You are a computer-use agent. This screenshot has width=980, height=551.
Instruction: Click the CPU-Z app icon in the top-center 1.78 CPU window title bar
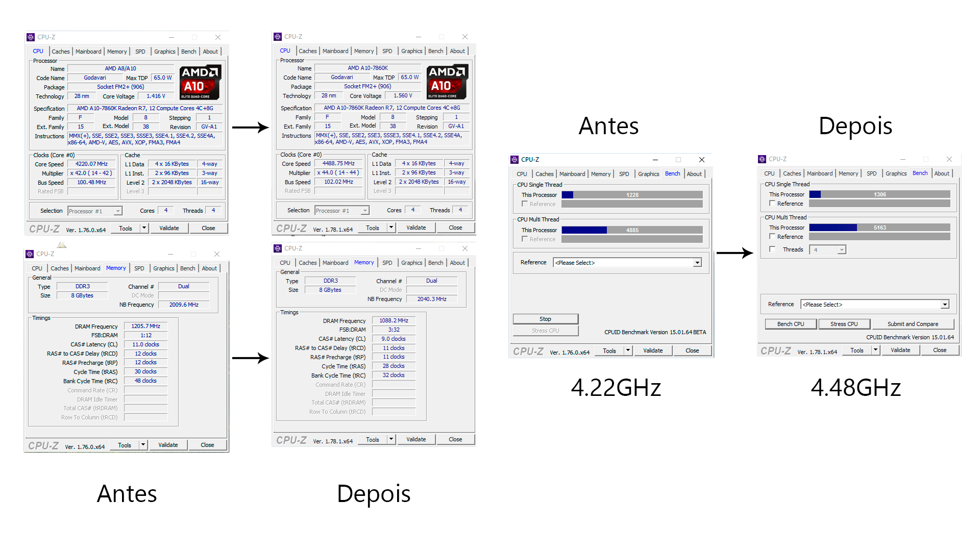pos(278,37)
